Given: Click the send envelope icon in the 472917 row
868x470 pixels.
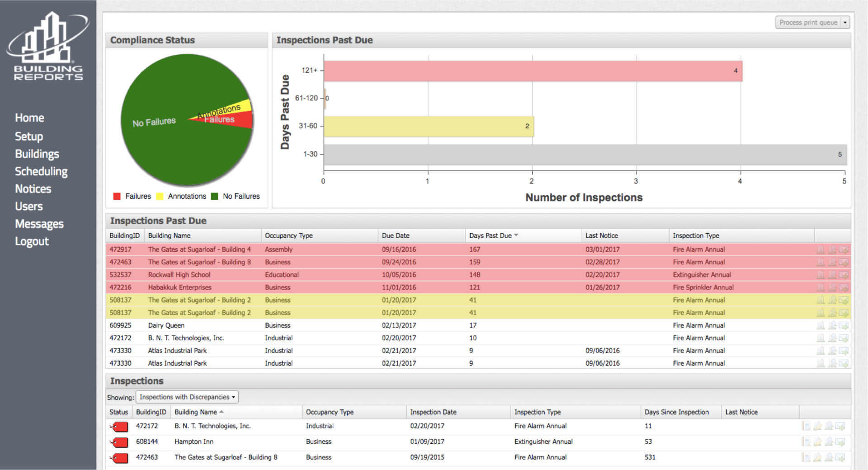Looking at the screenshot, I should (844, 249).
